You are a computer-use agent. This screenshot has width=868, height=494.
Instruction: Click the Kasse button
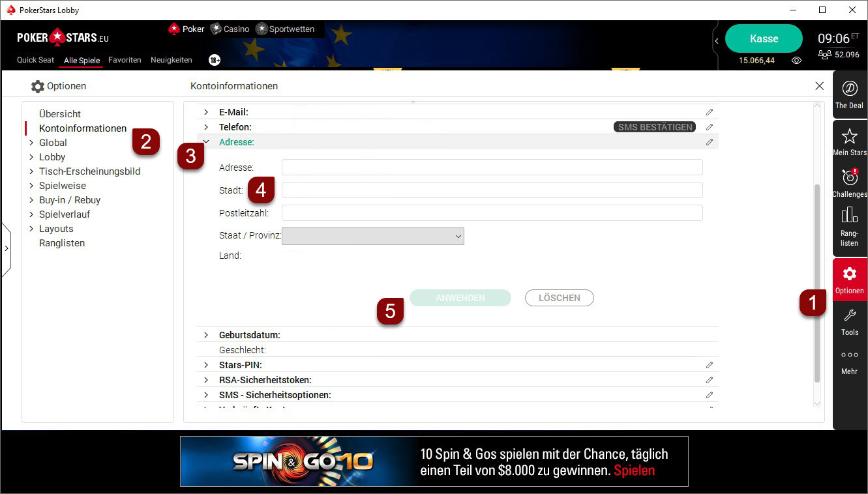(x=764, y=38)
